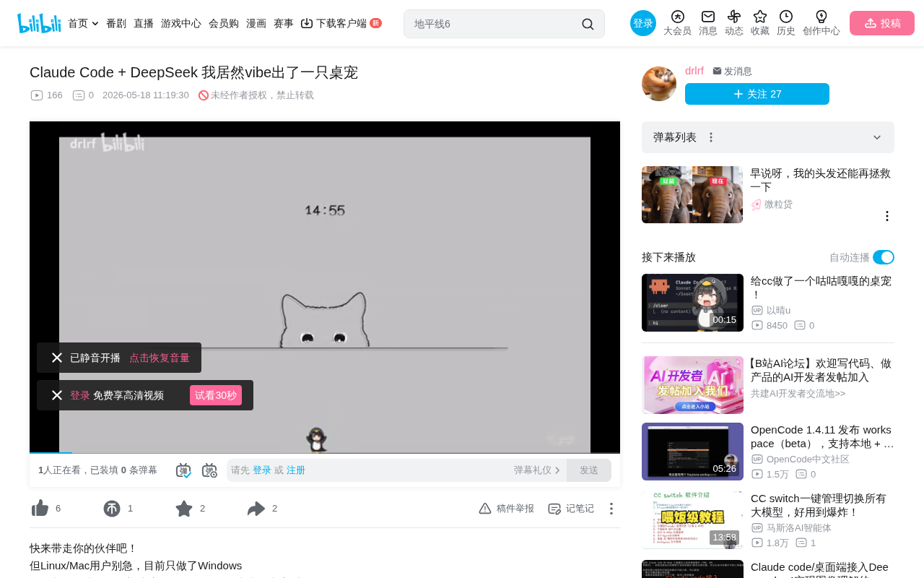
Task: Click the search magnifier icon
Action: pos(588,24)
